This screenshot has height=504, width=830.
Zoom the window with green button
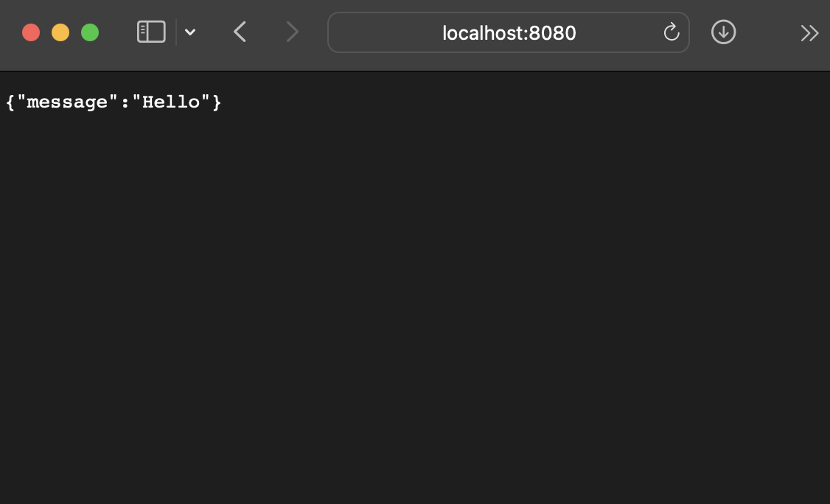click(90, 32)
